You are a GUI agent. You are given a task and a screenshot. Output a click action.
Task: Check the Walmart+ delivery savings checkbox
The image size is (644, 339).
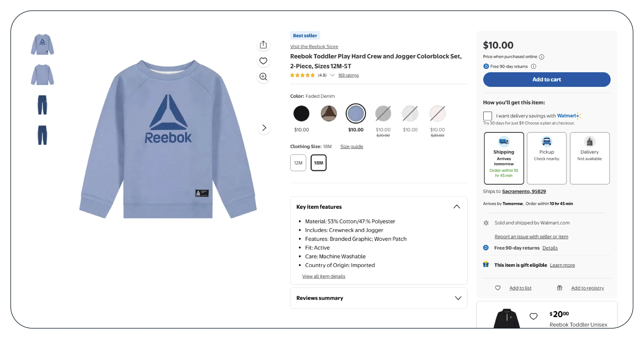tap(487, 116)
